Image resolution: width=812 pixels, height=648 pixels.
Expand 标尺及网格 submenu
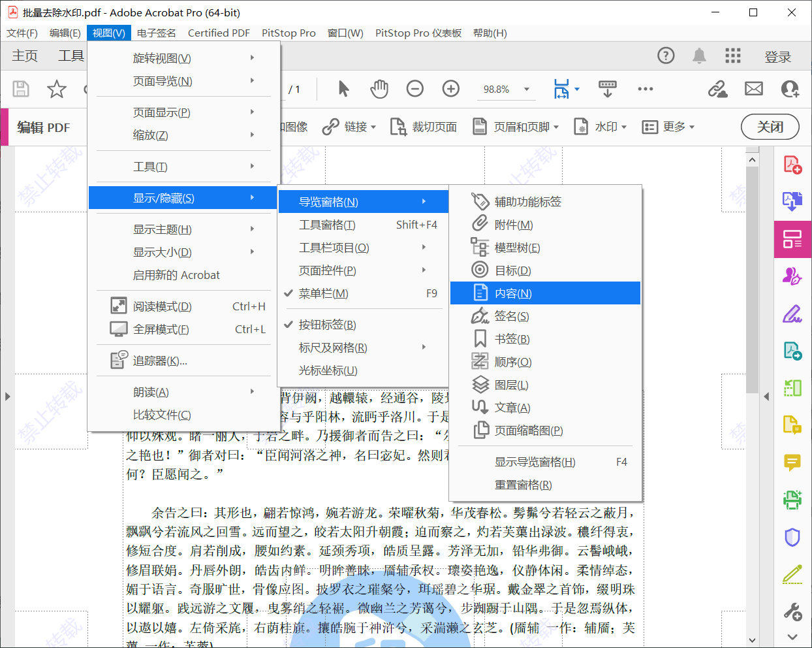[363, 348]
